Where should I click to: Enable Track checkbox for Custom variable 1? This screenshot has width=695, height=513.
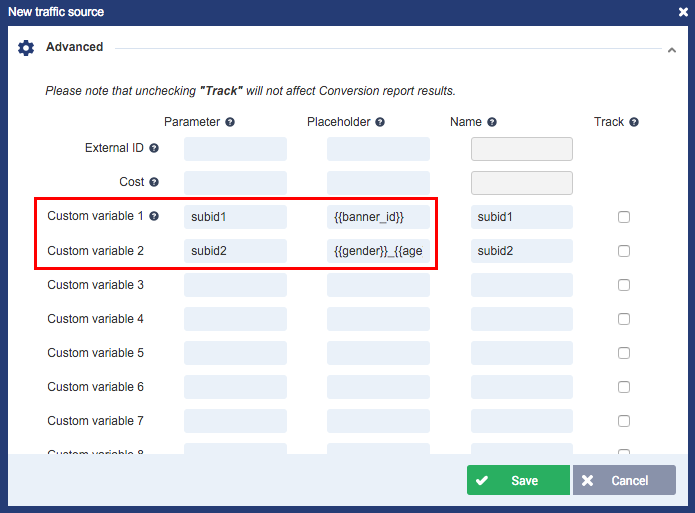click(624, 217)
